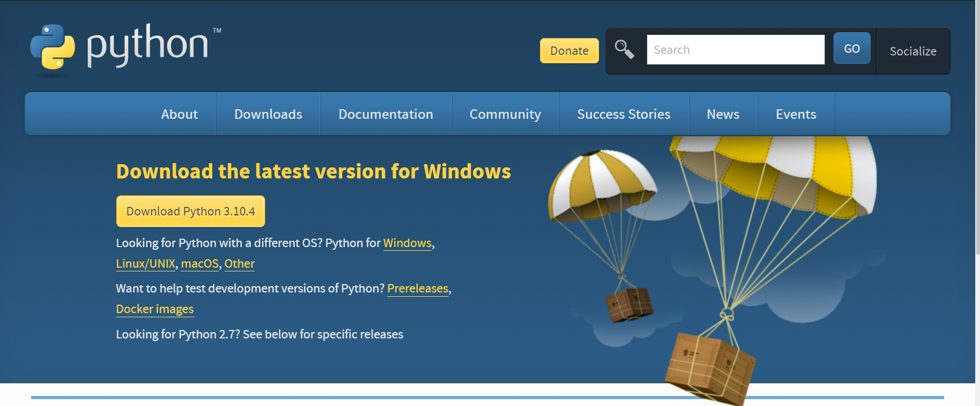This screenshot has height=406, width=980.
Task: Follow the Linux/UNIX link
Action: [146, 263]
